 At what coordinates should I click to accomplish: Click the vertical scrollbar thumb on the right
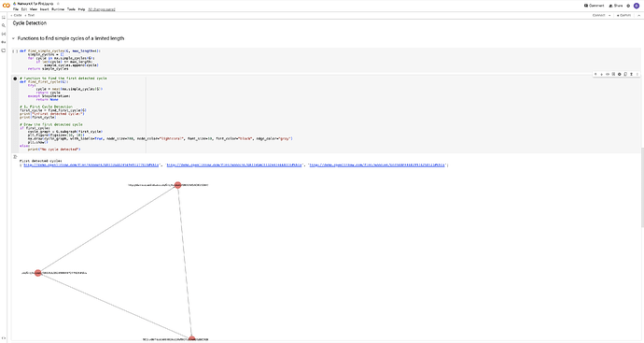(x=642, y=187)
